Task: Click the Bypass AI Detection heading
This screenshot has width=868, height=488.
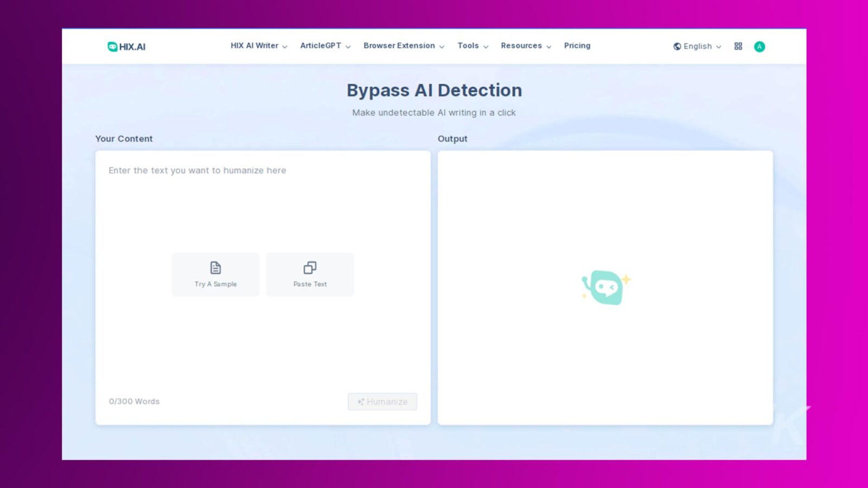Action: [434, 90]
